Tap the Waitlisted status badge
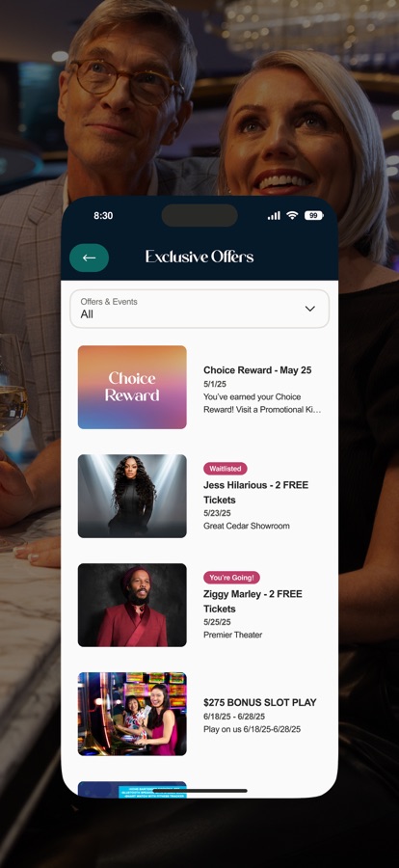Image resolution: width=399 pixels, height=868 pixels. click(x=226, y=469)
